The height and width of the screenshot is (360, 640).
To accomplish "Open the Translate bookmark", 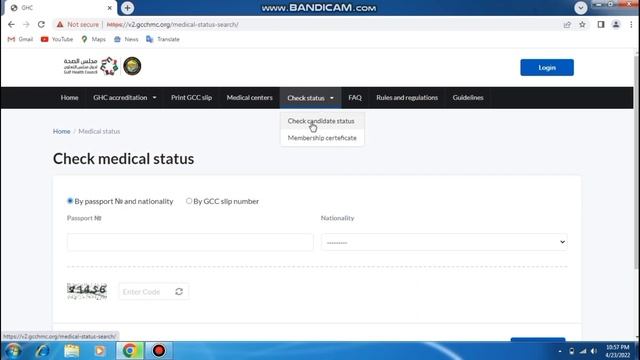I will 163,39.
